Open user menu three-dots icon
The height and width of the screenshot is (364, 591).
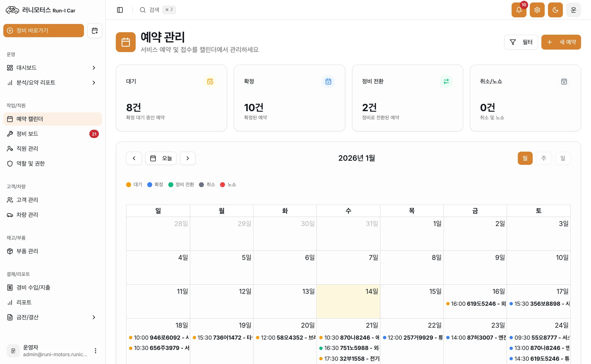(x=95, y=351)
